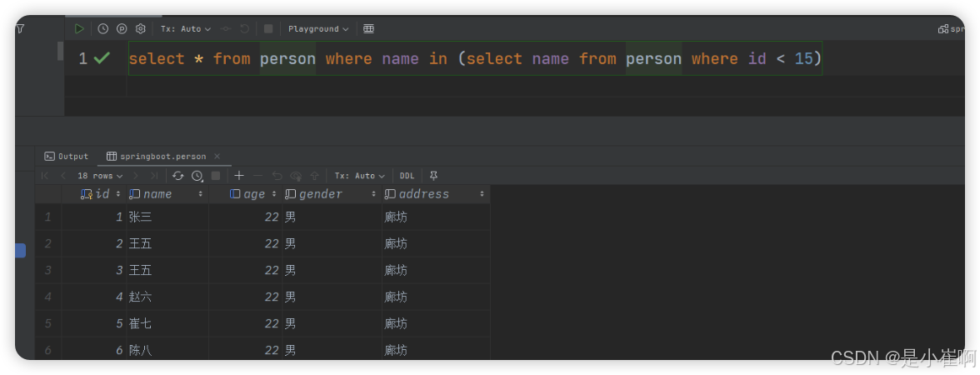Click the stop square in editor toolbar
The width and height of the screenshot is (980, 375).
[x=268, y=28]
